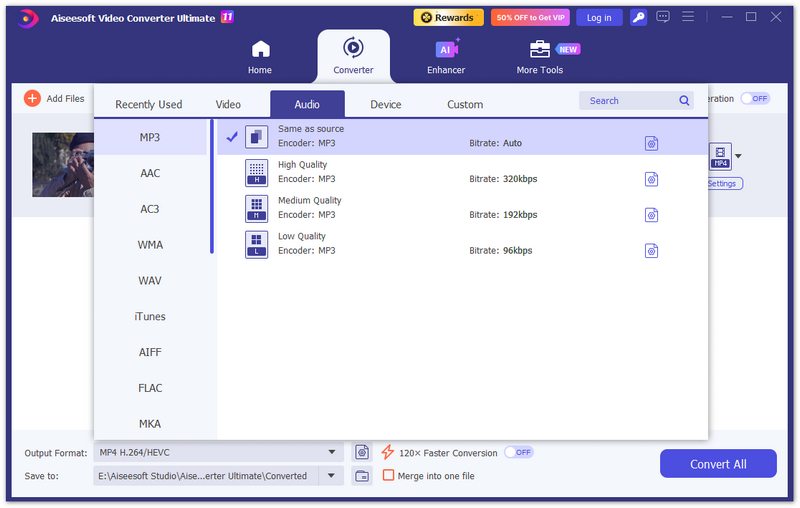Click the Low Quality preset icon
The image size is (800, 508).
point(257,244)
